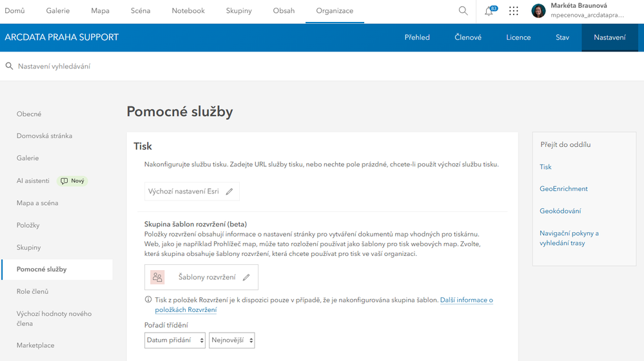Edit print service URL pencil icon
Screen dimensions: 644x361
(x=229, y=191)
